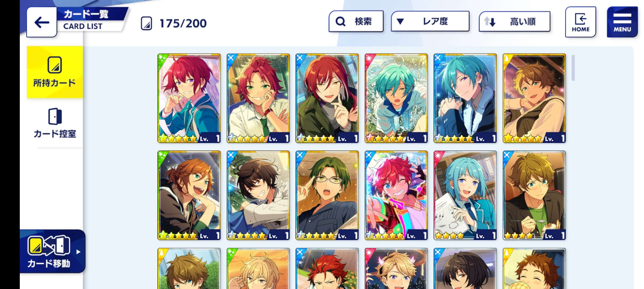Screen dimensions: 644x289
Task: Open the first red-haired card in blue uniform
Action: click(x=189, y=98)
